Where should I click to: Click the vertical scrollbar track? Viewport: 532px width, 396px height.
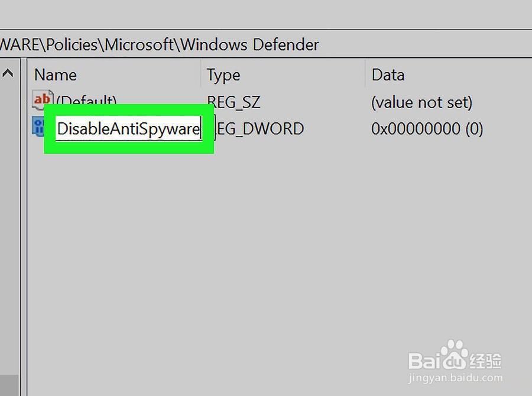[x=8, y=236]
